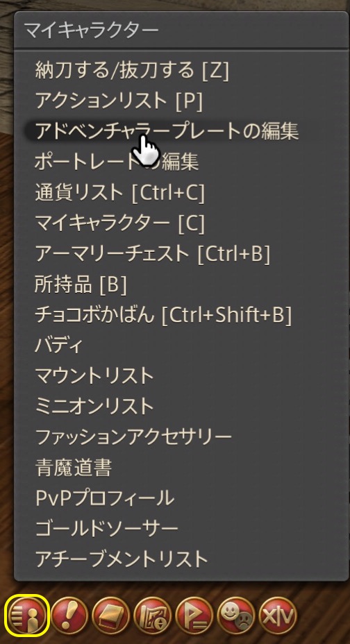Select ポートレートの編集 entry
This screenshot has width=350, height=644.
(x=117, y=162)
